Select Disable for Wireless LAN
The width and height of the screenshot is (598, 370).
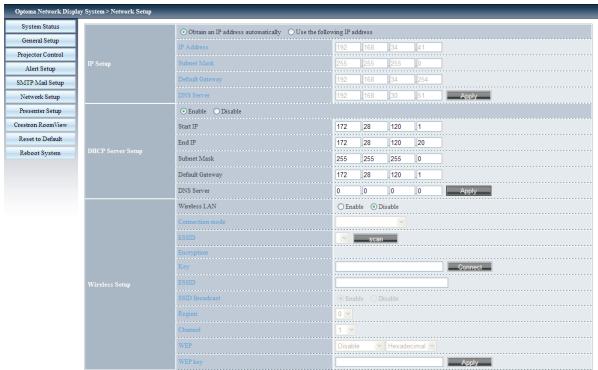click(374, 207)
